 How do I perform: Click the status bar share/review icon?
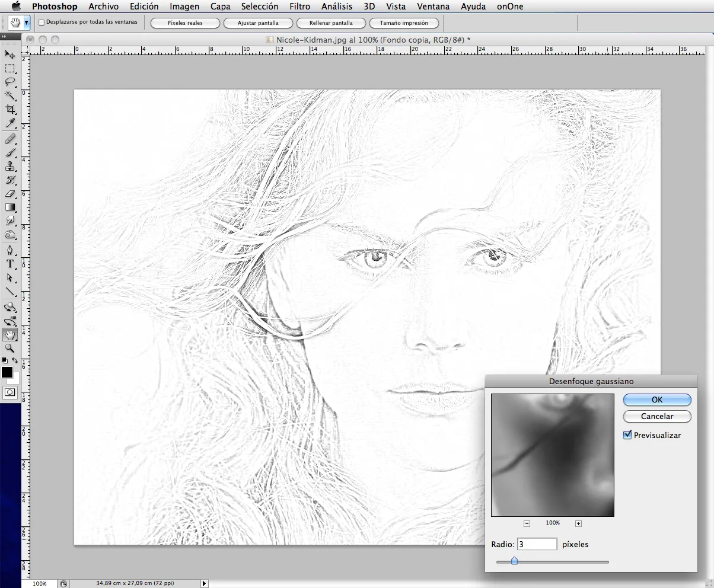(63, 583)
